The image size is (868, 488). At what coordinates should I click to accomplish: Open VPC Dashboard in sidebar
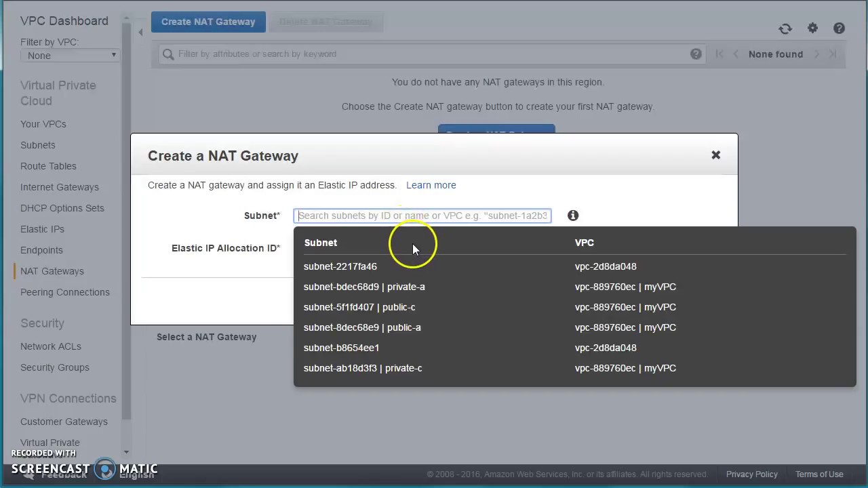pyautogui.click(x=64, y=21)
